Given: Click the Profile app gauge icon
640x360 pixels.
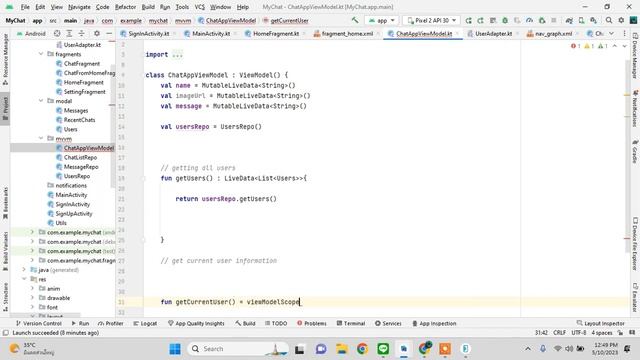Looking at the screenshot, I should pyautogui.click(x=529, y=20).
